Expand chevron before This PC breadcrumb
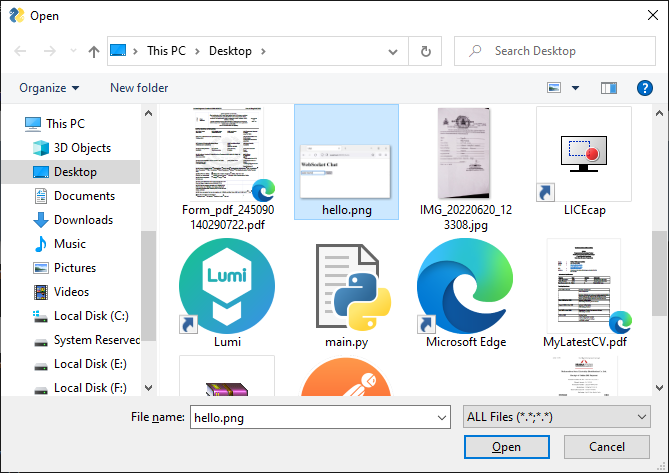Screen dimensions: 670x473 (135, 51)
